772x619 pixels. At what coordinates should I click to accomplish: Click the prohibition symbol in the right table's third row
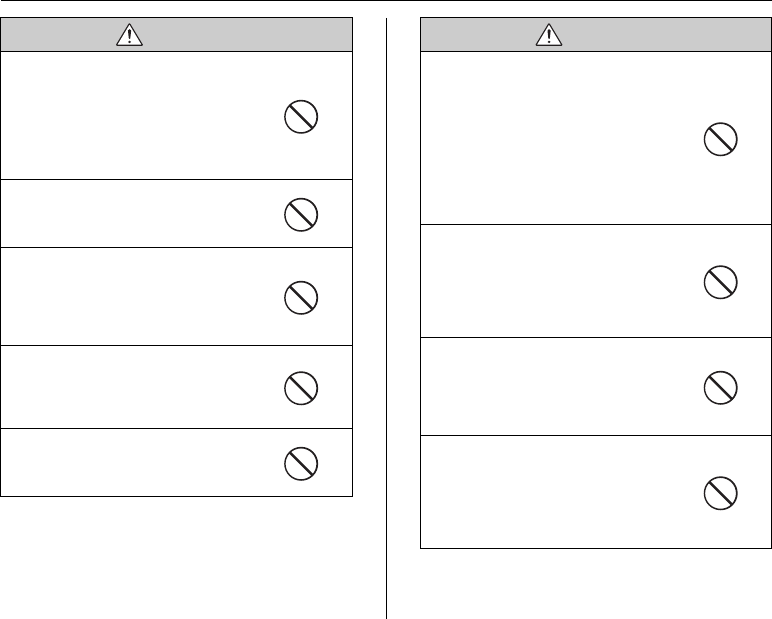tap(720, 386)
